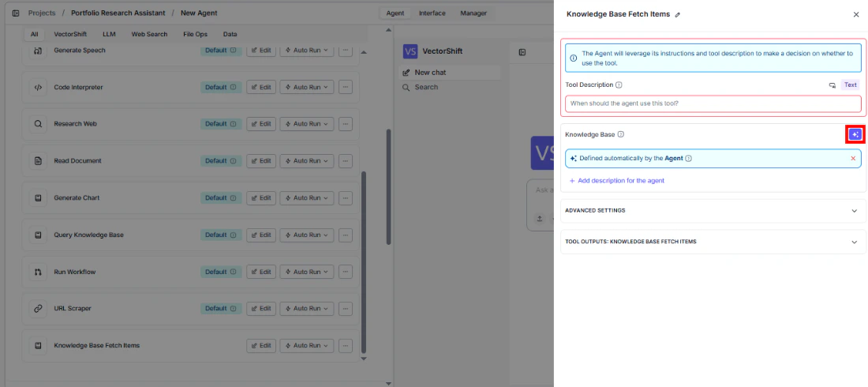868x387 pixels.
Task: Click 'Add description for the agent' link
Action: coord(617,181)
